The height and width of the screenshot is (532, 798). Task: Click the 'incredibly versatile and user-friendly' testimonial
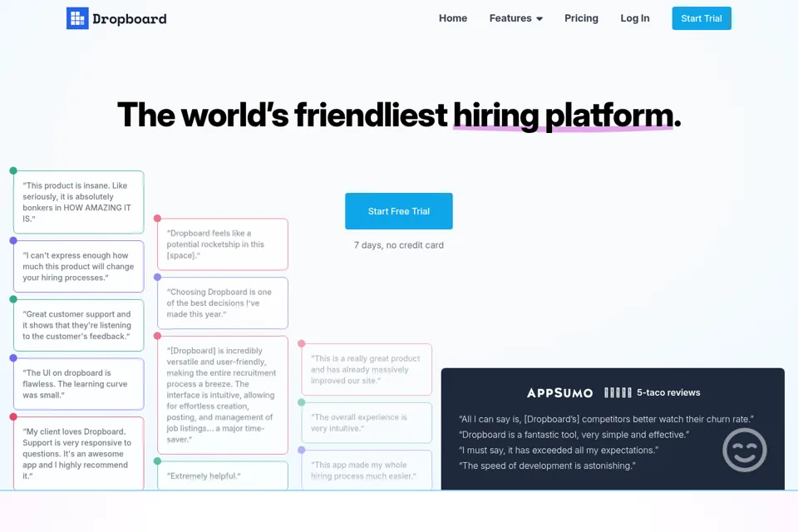223,395
